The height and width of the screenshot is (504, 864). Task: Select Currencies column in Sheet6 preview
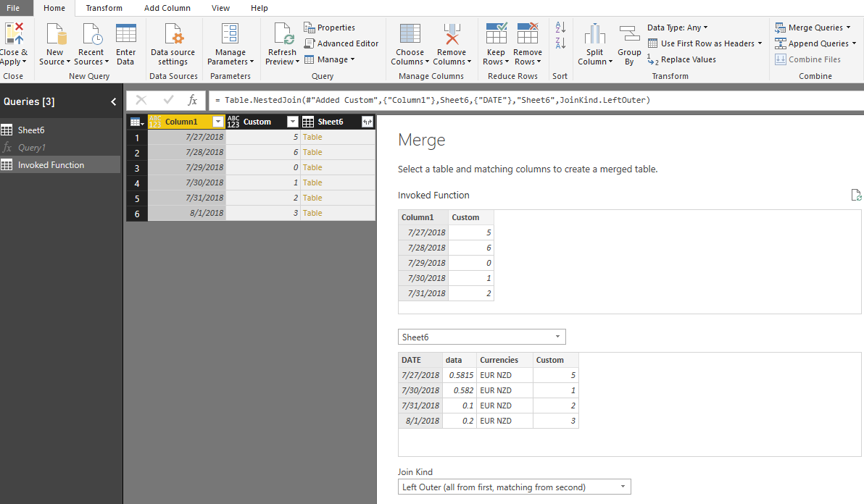504,360
